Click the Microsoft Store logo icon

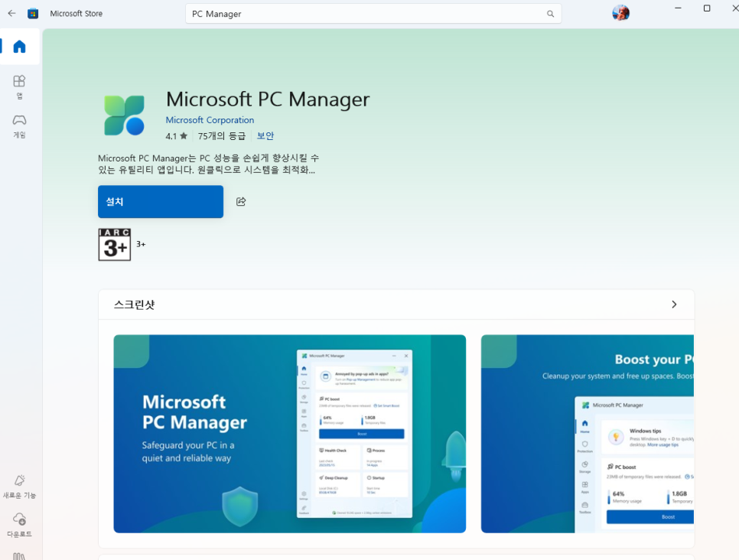(x=33, y=13)
